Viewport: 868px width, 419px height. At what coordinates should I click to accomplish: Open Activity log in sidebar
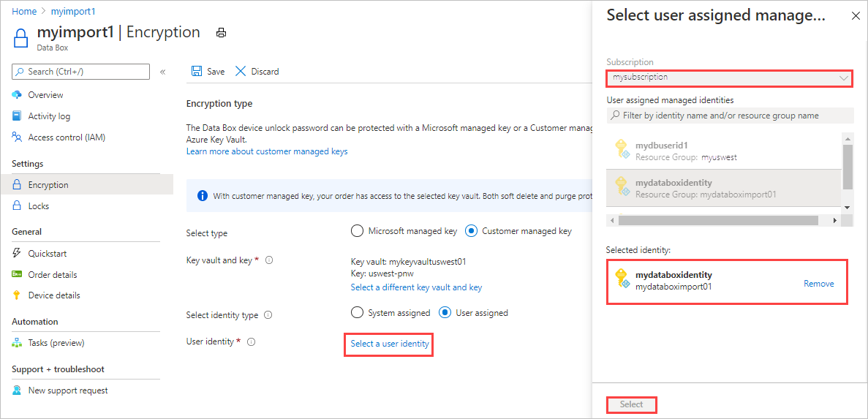pyautogui.click(x=49, y=116)
